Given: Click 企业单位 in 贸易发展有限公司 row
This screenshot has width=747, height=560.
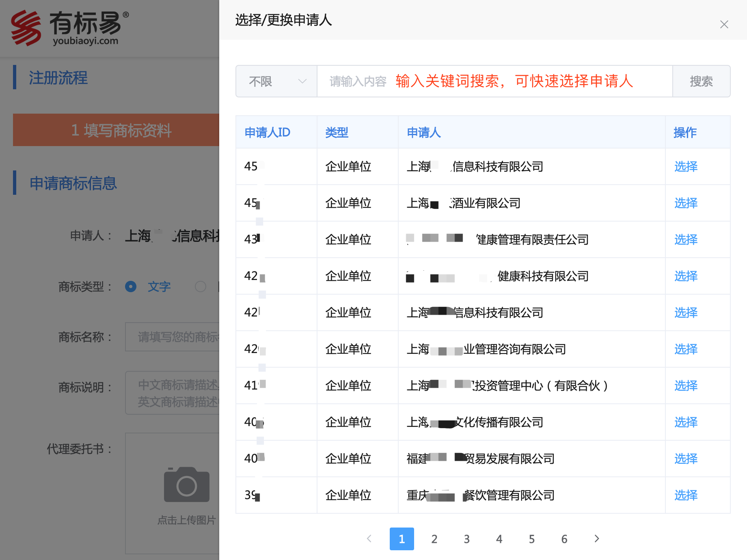Looking at the screenshot, I should point(348,459).
